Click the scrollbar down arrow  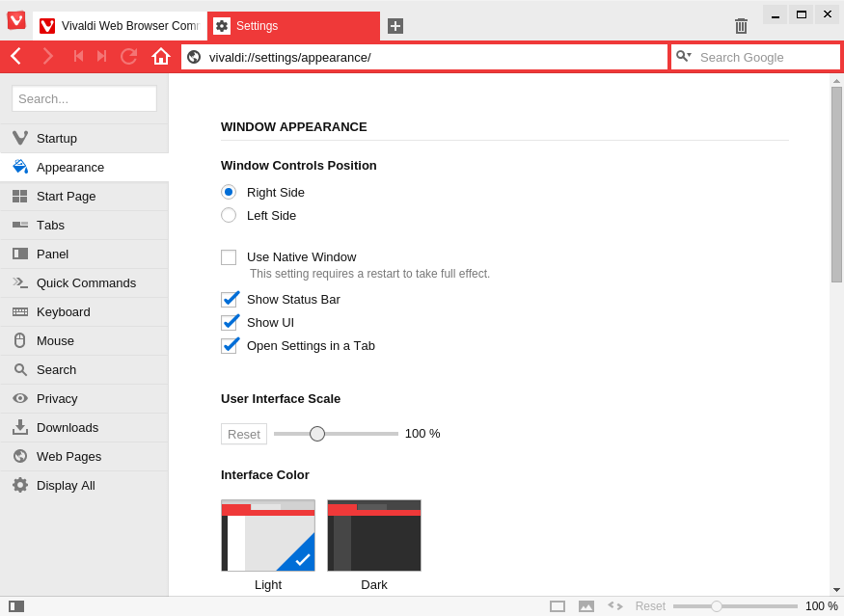tap(836, 590)
